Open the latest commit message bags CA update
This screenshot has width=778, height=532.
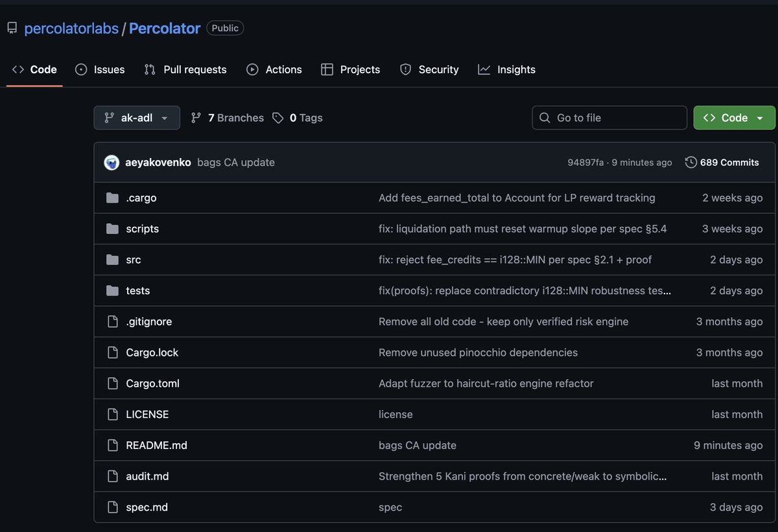pos(236,163)
